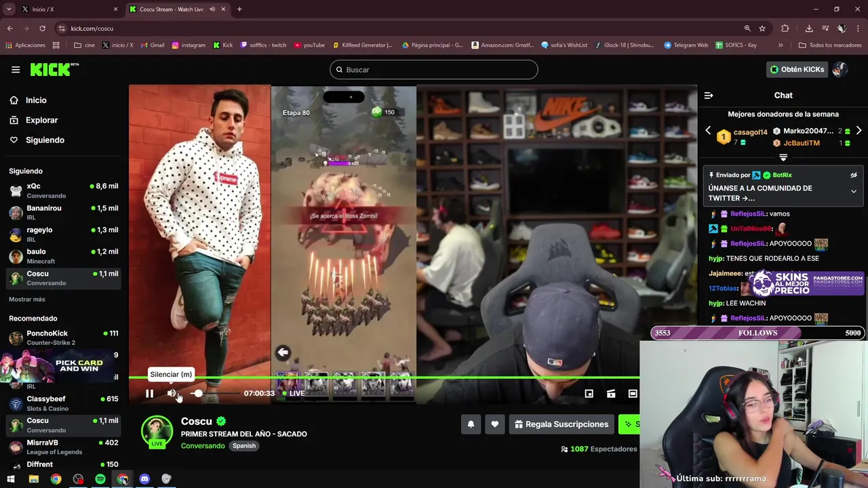Open Spotify from taskbar
Image resolution: width=868 pixels, height=488 pixels.
coord(100,479)
